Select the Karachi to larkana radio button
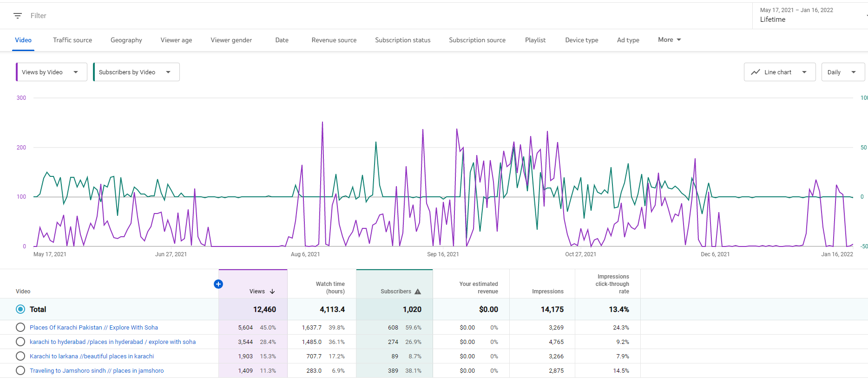 (x=20, y=356)
